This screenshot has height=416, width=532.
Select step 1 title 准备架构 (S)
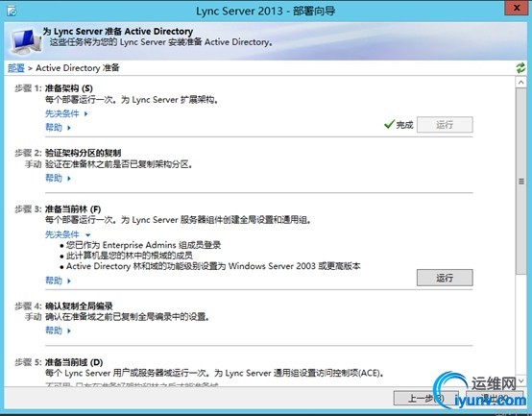[69, 88]
